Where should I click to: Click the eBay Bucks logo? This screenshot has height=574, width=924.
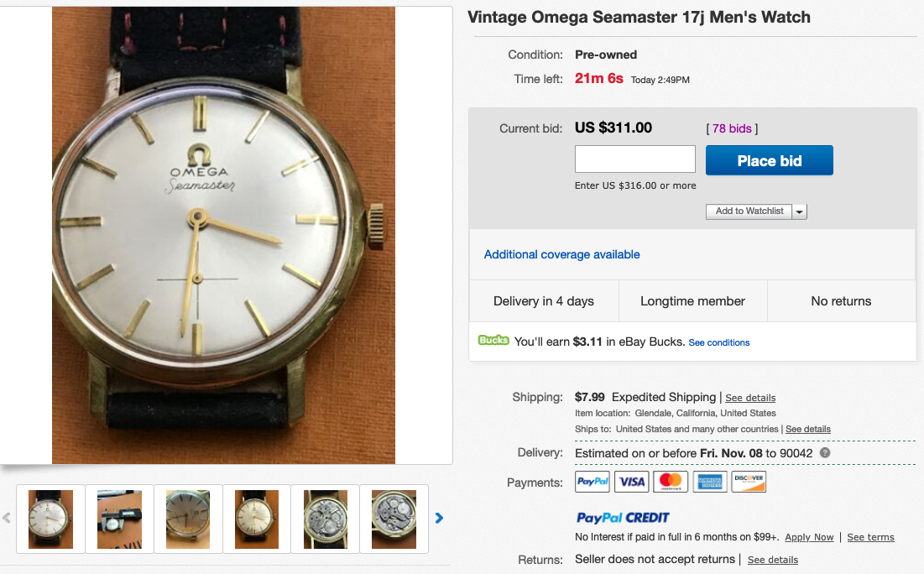point(494,341)
